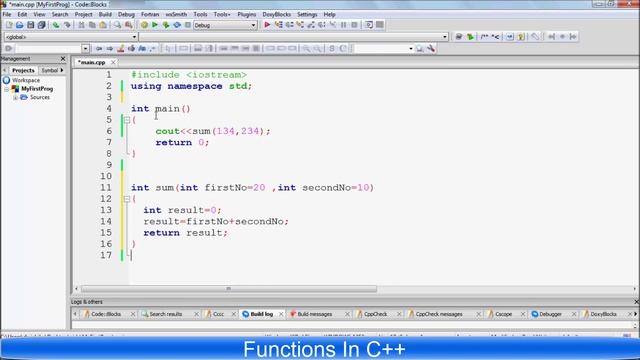The width and height of the screenshot is (640, 360).
Task: Start debugging with the red arrow
Action: (267, 25)
